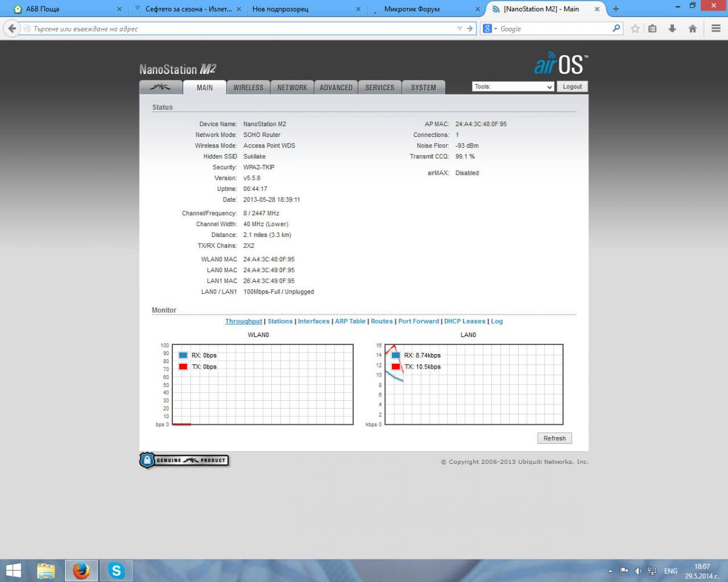Expand the Google search engine selector
Screen dimensions: 728x582
[x=491, y=28]
